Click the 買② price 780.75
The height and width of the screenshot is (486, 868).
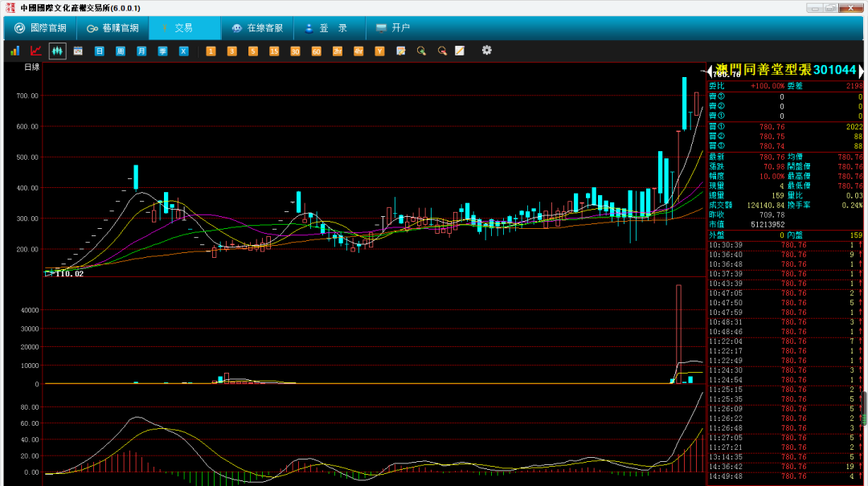pyautogui.click(x=772, y=137)
